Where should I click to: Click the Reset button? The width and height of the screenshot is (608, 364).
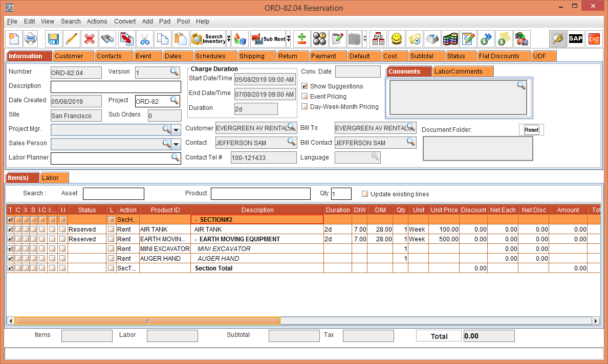(x=531, y=130)
